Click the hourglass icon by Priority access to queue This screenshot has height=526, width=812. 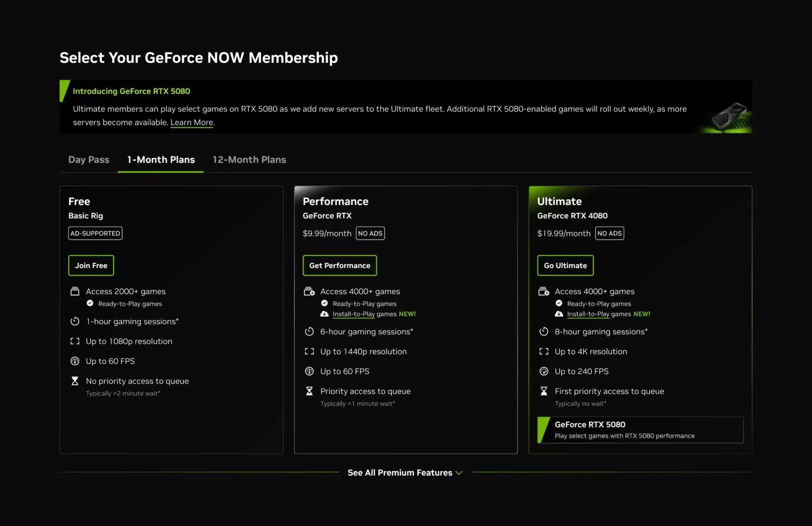(309, 391)
